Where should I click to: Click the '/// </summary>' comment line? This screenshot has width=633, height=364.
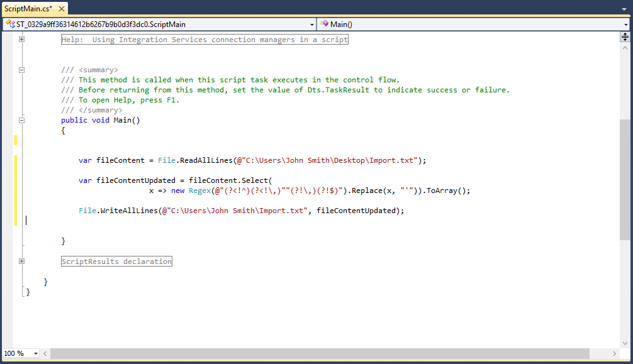click(x=92, y=110)
